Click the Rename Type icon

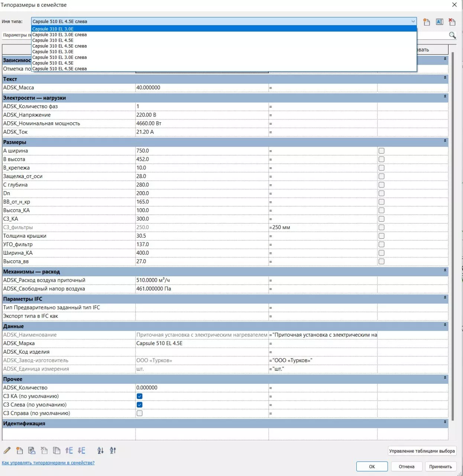coord(439,22)
